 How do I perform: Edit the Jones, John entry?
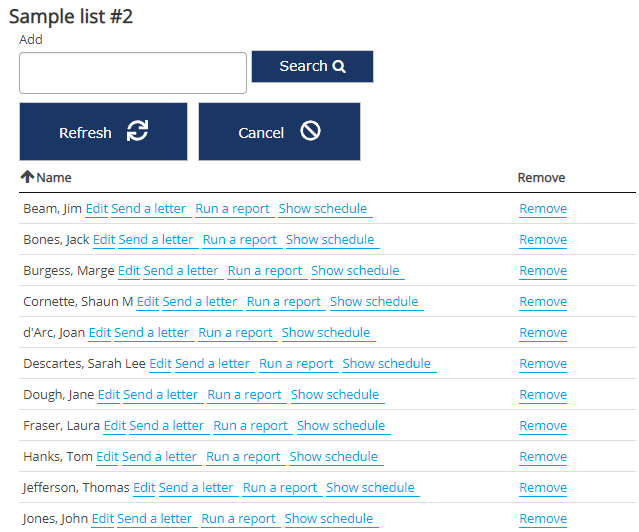tap(103, 519)
